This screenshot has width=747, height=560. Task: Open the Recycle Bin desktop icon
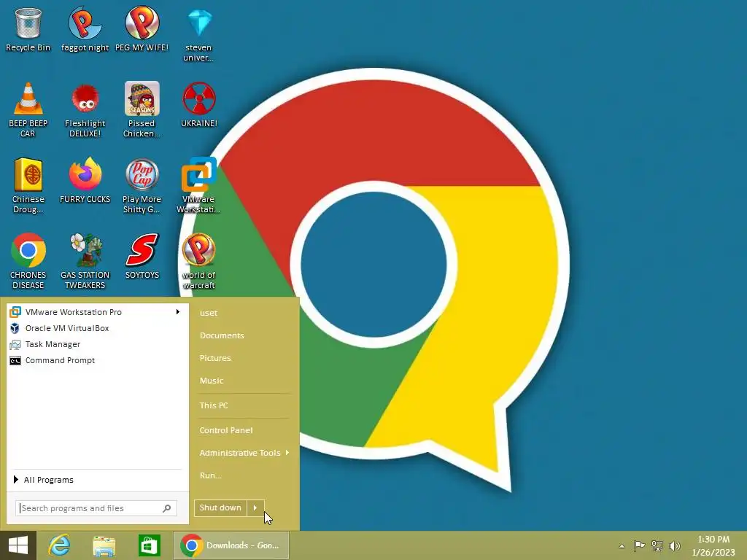pyautogui.click(x=28, y=29)
